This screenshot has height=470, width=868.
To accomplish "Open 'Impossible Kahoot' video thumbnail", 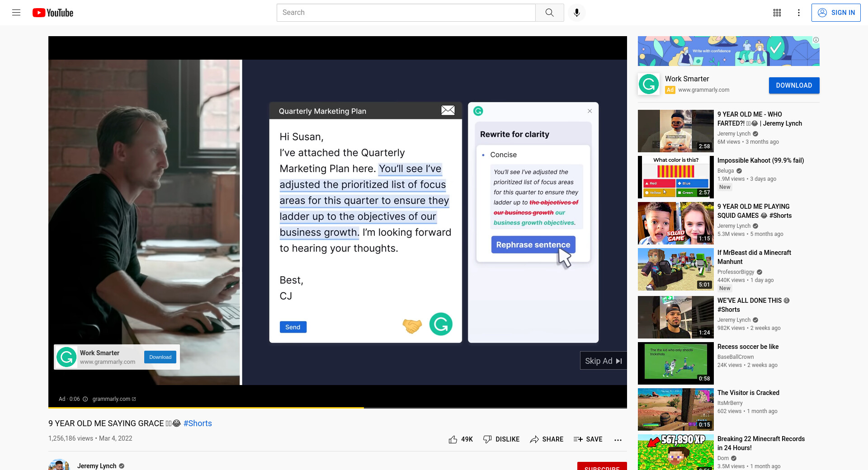I will click(676, 177).
